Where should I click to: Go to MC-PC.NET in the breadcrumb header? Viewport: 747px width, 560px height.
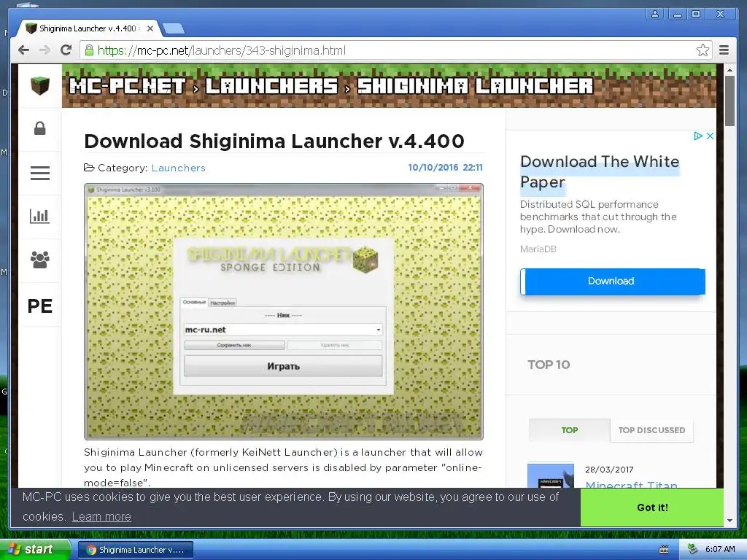127,86
